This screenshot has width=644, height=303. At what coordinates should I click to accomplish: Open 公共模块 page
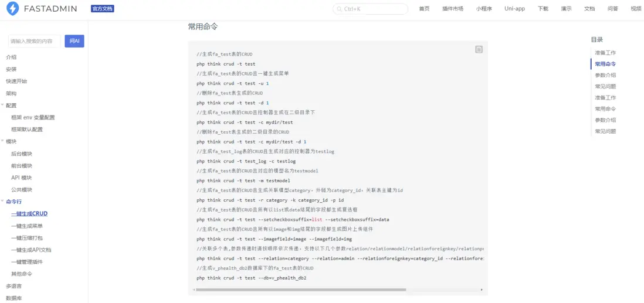(x=22, y=190)
